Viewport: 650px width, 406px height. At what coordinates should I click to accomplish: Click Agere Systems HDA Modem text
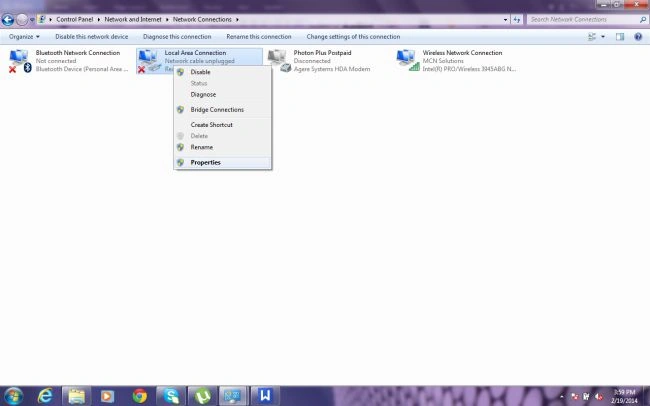[332, 69]
